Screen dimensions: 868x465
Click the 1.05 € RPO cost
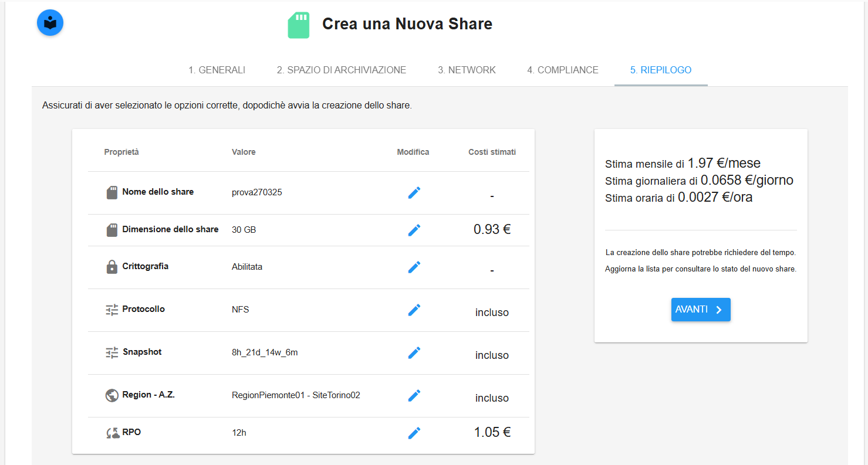point(492,432)
